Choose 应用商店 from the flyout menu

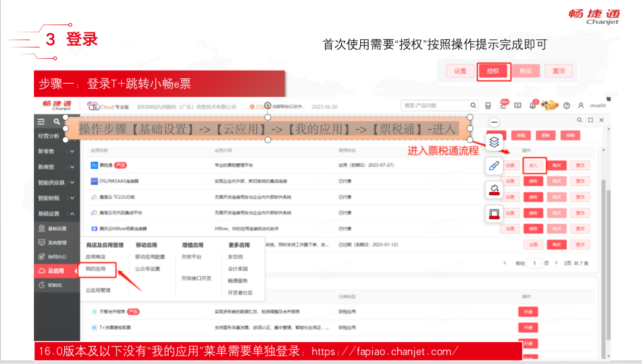click(x=95, y=257)
